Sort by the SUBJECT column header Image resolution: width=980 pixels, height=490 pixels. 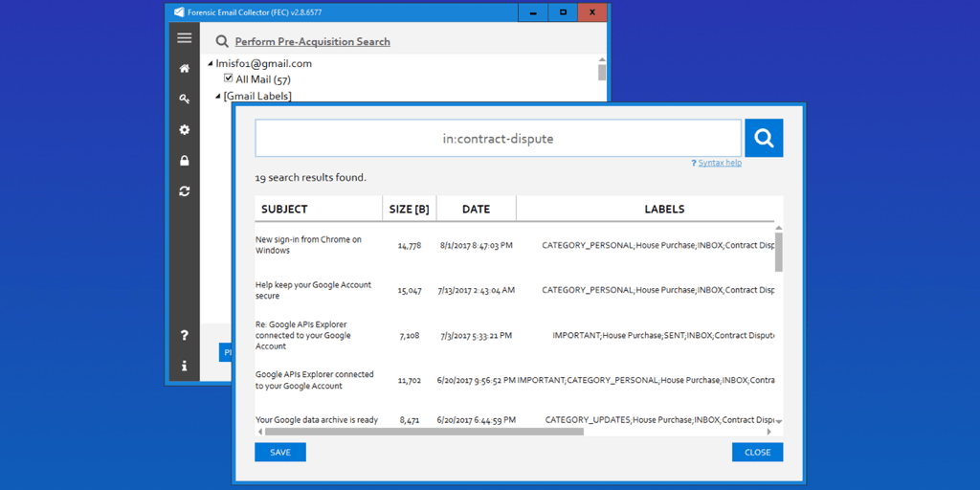[319, 209]
